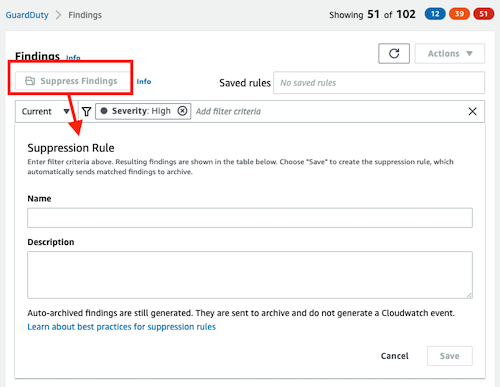This screenshot has width=500, height=387.
Task: Remove the Severity: High filter chip
Action: (x=182, y=111)
